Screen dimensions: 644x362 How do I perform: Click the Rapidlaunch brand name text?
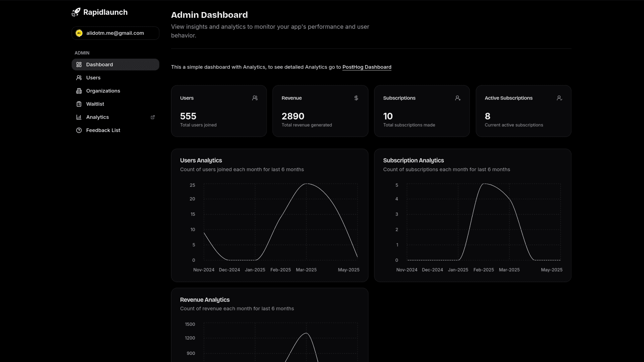click(105, 12)
